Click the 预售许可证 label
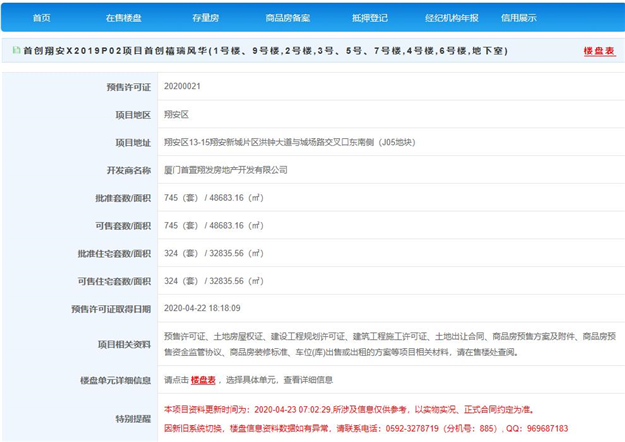Screen dimensions: 625x442 [x=129, y=87]
